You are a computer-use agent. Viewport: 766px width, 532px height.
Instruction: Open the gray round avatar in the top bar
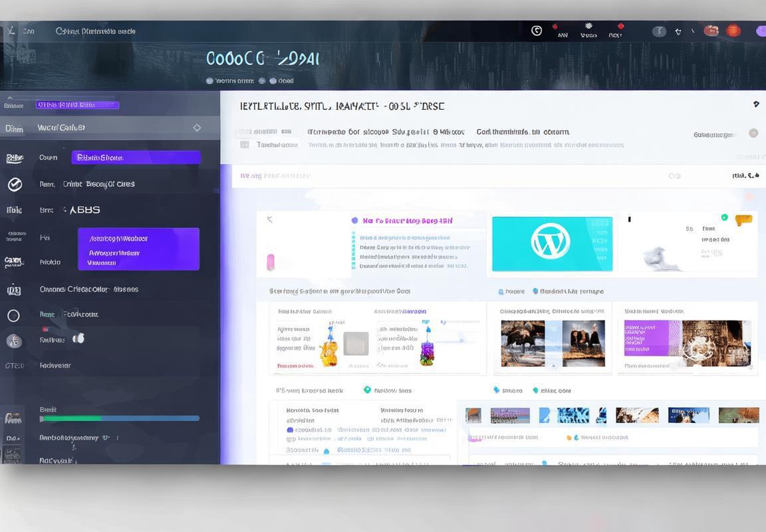(x=659, y=31)
